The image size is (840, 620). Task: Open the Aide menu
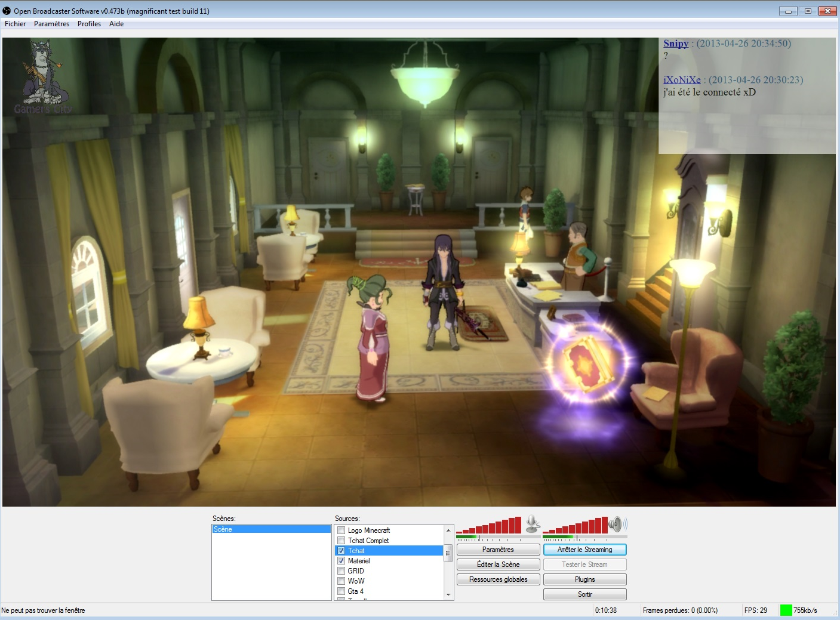pos(116,24)
